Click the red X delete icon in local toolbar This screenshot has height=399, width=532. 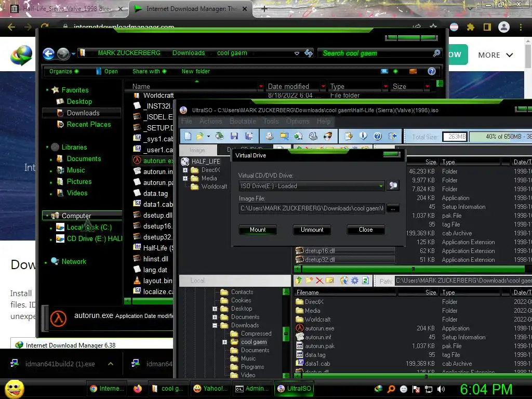[x=320, y=281]
